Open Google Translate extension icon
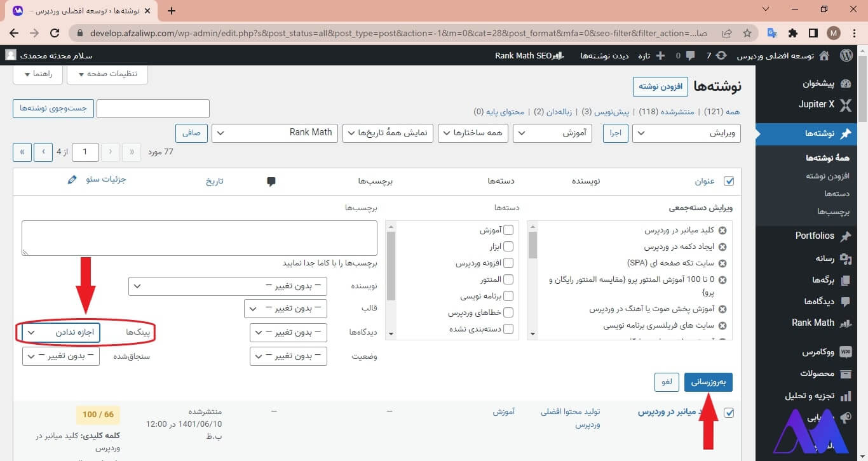The height and width of the screenshot is (461, 868). click(x=773, y=33)
